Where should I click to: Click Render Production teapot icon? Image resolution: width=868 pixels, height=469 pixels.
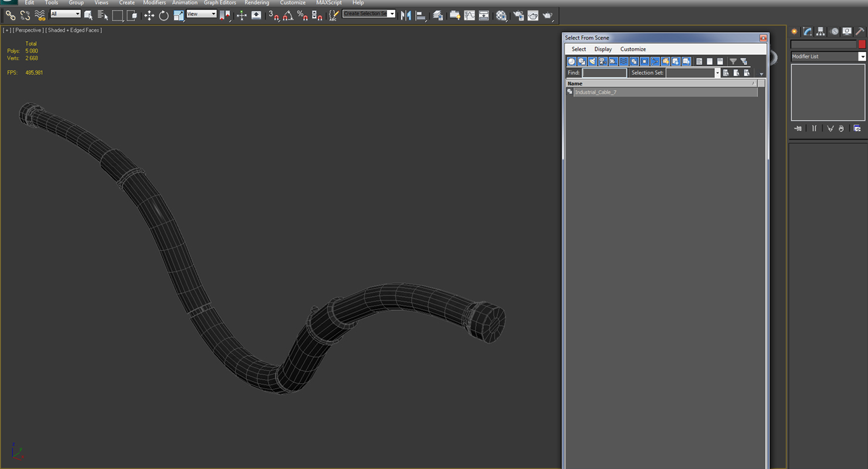547,15
